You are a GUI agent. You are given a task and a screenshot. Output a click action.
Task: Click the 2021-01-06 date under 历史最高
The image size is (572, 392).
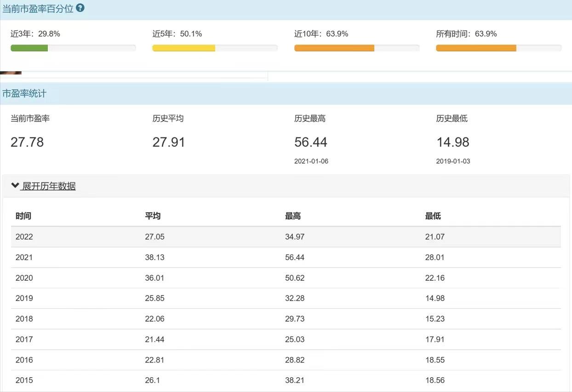(311, 161)
